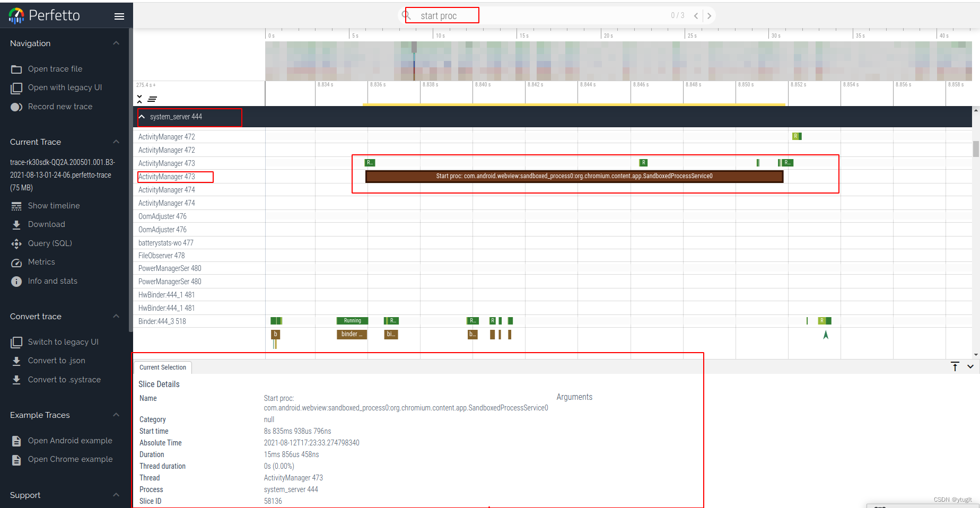Collapse the details panel with chevron

[970, 366]
